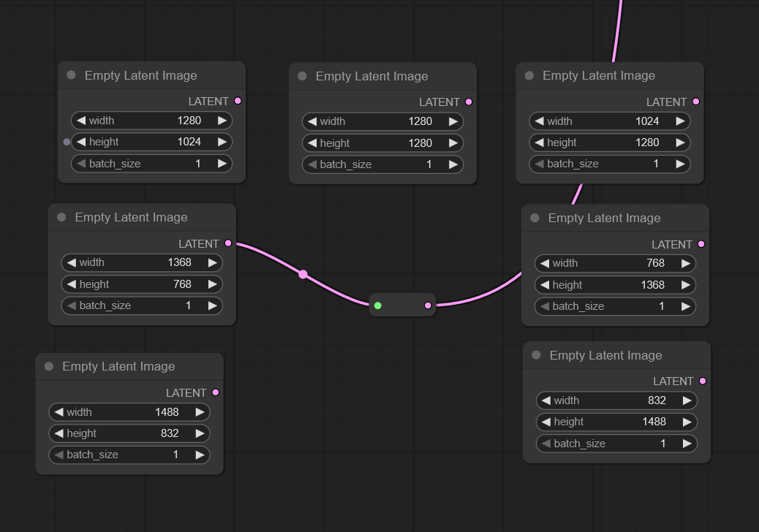
Task: Increase the height 1024 value with the right arrow
Action: pyautogui.click(x=222, y=142)
